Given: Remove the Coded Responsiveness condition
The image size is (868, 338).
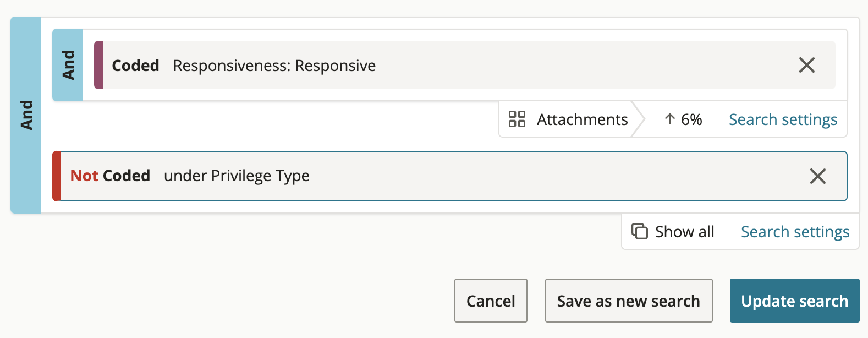Looking at the screenshot, I should pyautogui.click(x=806, y=65).
